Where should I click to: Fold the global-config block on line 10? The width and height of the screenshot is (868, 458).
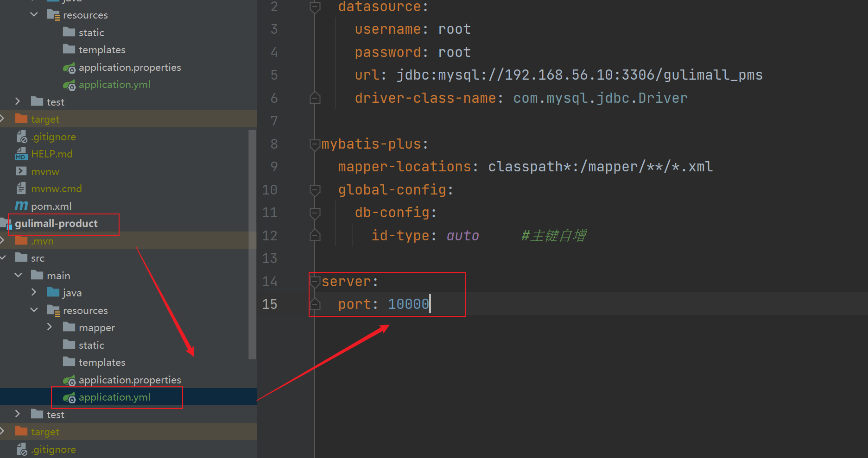(x=315, y=190)
